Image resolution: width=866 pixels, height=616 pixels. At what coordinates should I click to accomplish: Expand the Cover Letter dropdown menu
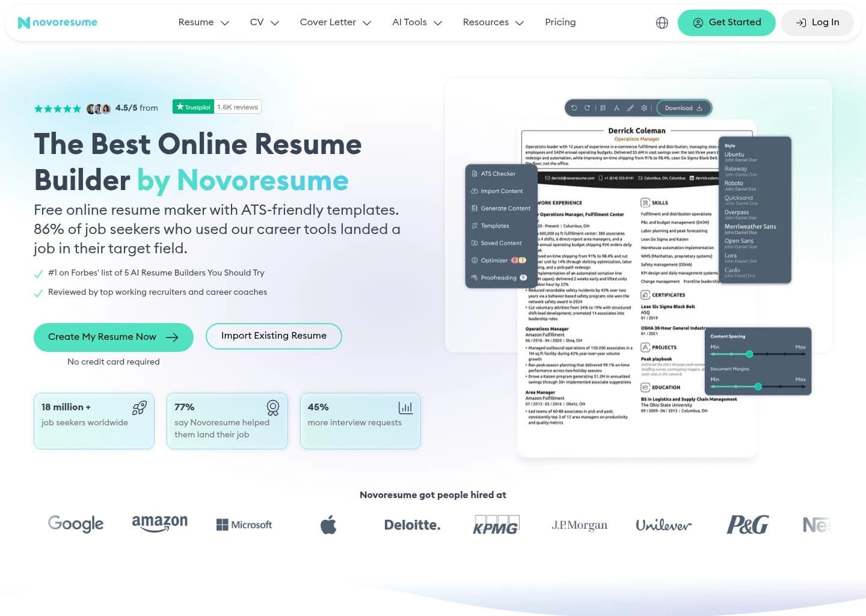[336, 23]
